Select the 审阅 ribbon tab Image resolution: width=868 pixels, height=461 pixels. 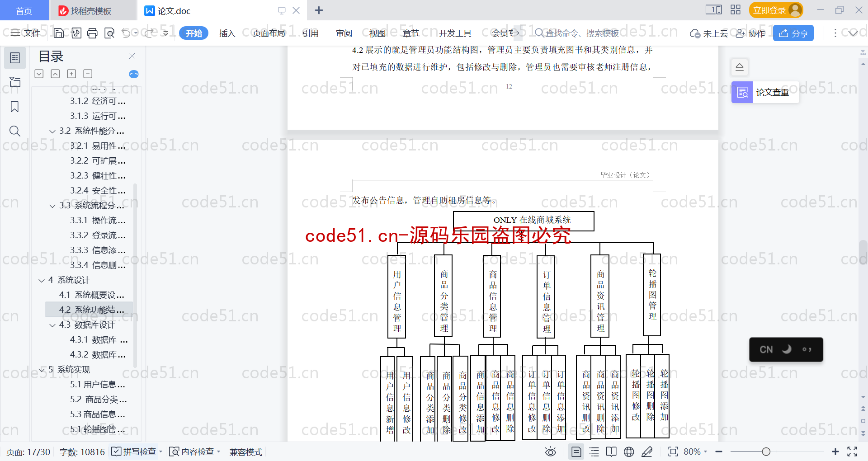click(x=344, y=33)
